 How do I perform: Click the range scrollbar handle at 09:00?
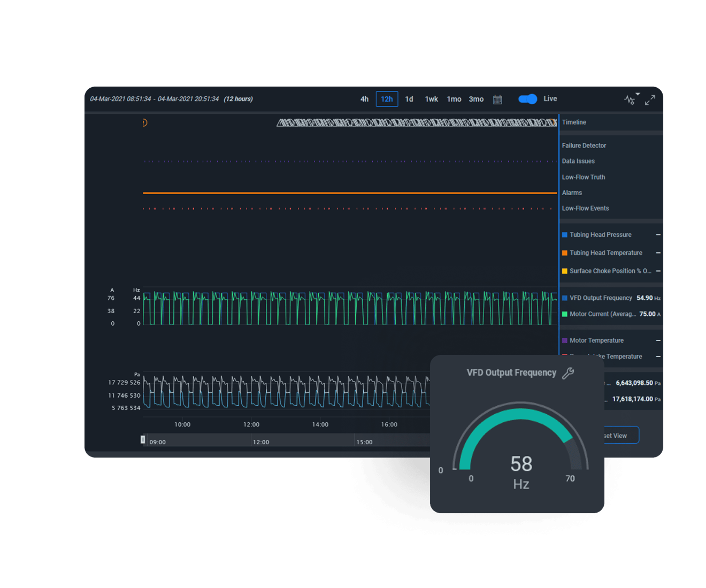[143, 439]
